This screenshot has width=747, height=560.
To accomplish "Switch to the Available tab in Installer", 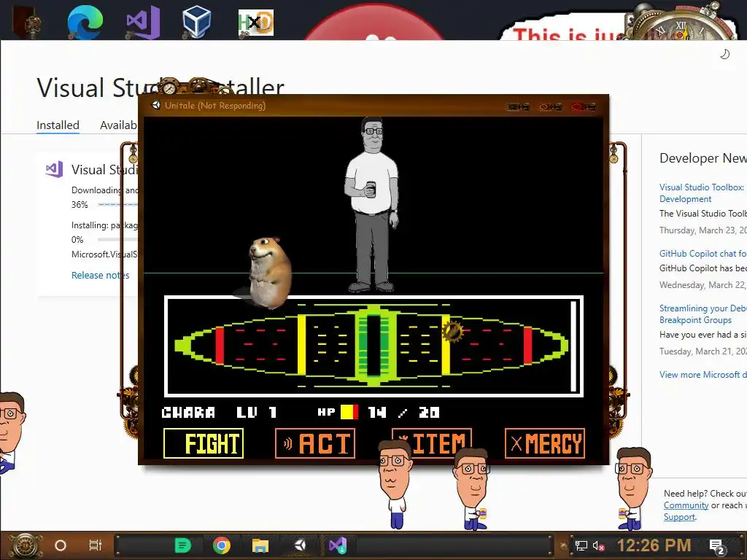I will 118,125.
